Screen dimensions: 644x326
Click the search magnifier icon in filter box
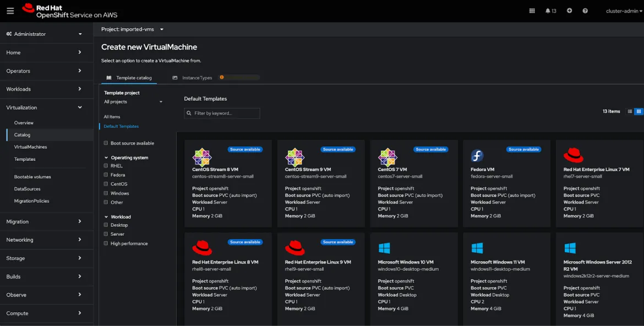[x=189, y=113]
